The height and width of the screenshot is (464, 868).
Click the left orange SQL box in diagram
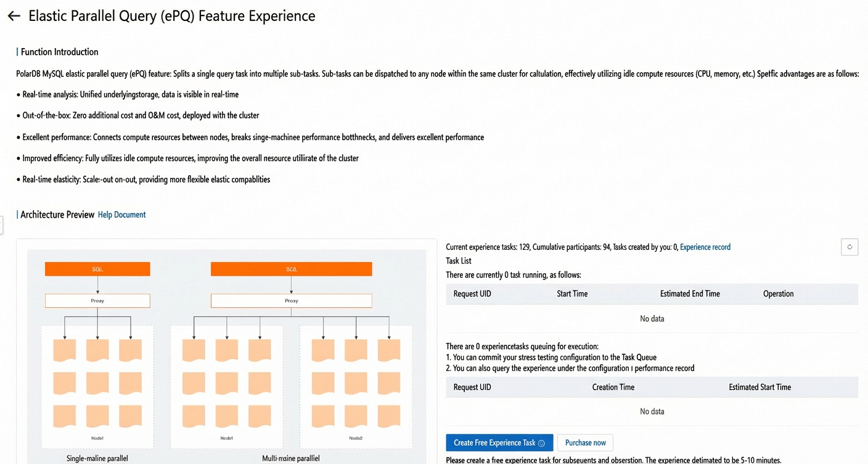point(97,269)
